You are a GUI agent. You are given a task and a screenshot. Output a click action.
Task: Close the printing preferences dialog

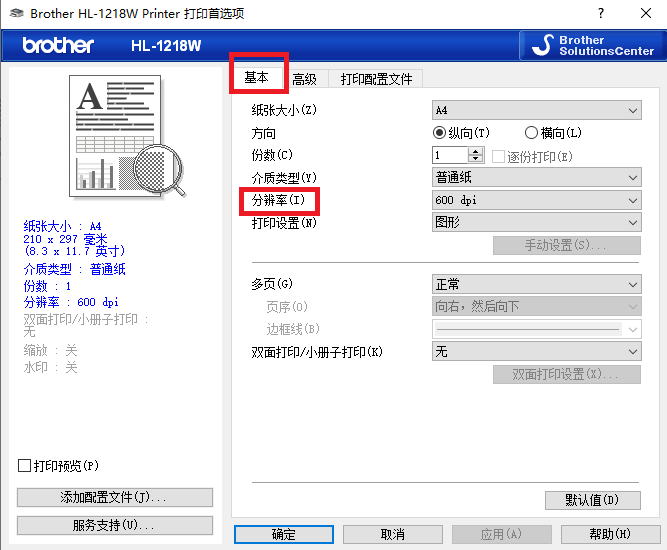[x=646, y=13]
